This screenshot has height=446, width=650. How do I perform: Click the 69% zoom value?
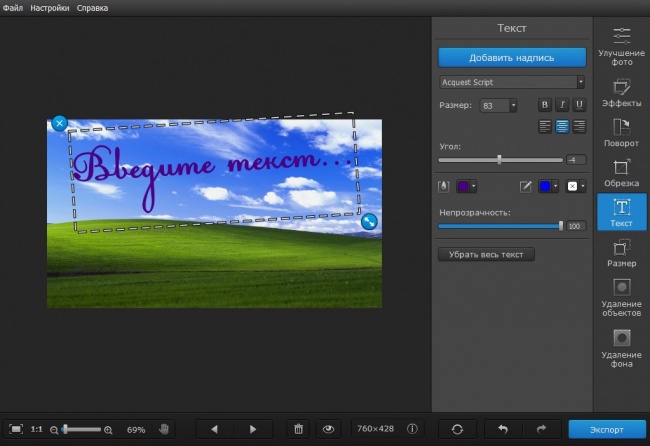click(x=136, y=430)
